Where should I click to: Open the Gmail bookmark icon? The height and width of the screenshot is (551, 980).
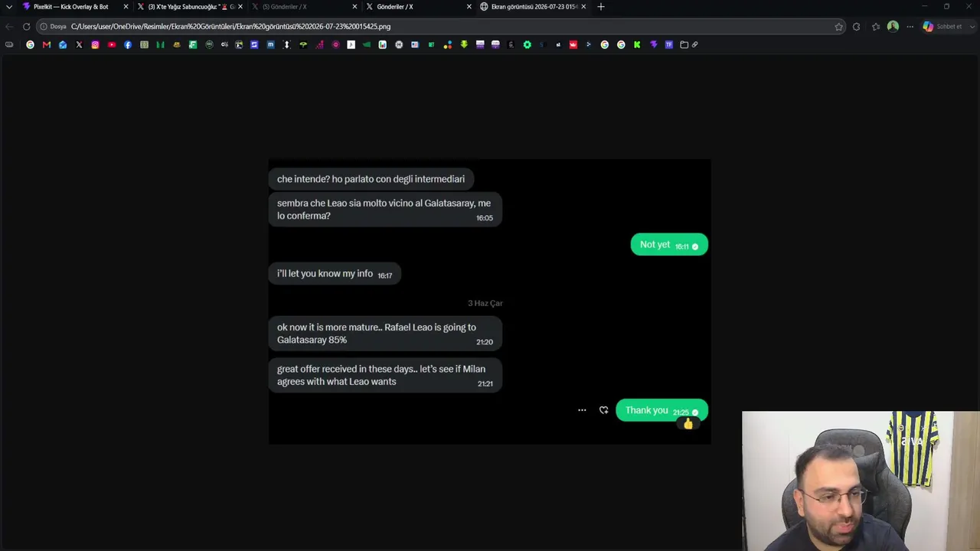click(x=47, y=44)
